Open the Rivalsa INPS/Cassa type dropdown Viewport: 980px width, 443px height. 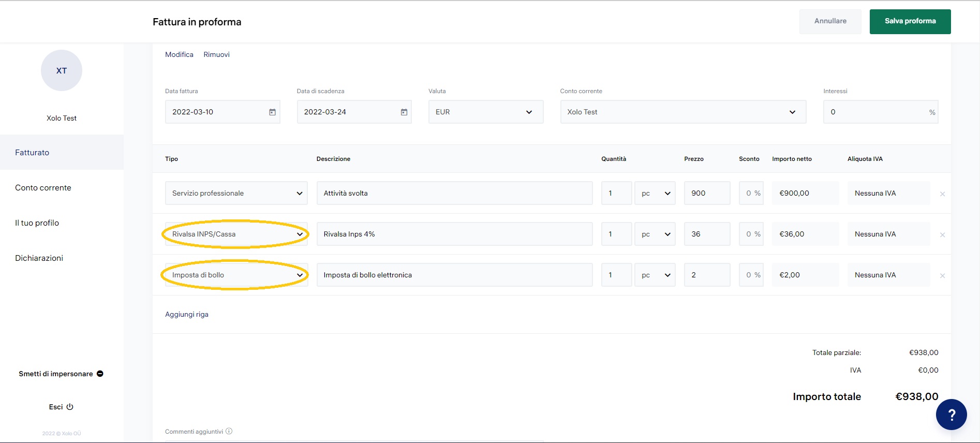(x=236, y=234)
